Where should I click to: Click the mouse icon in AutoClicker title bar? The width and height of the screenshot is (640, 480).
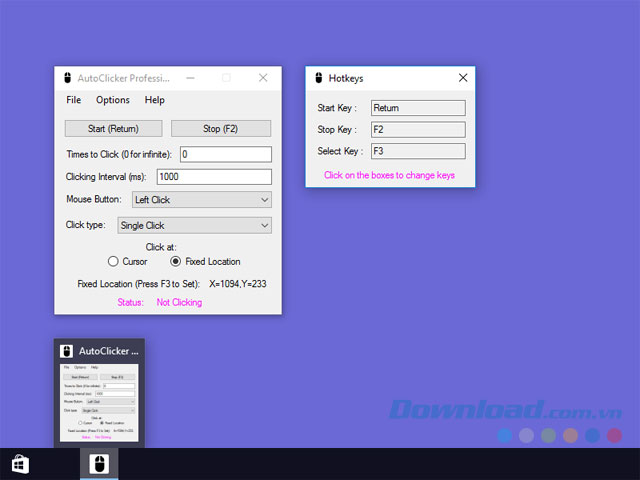click(x=68, y=78)
